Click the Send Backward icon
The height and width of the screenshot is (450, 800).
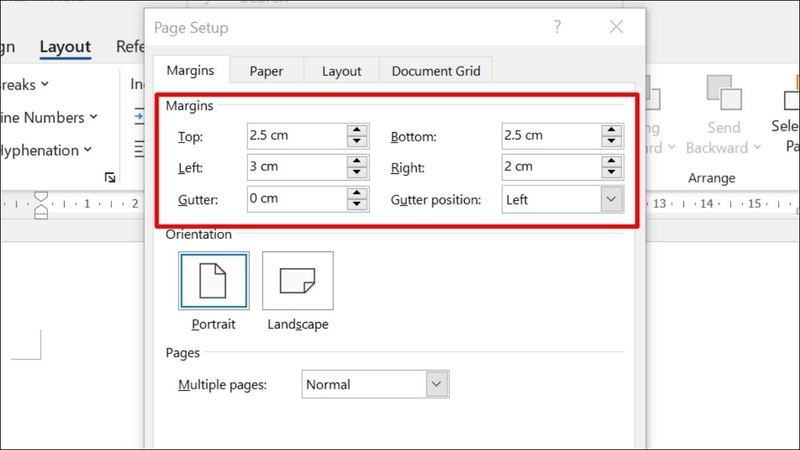[x=724, y=92]
